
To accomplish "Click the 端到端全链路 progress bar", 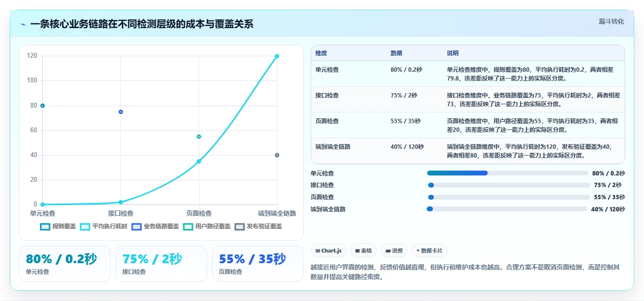I will (507, 209).
